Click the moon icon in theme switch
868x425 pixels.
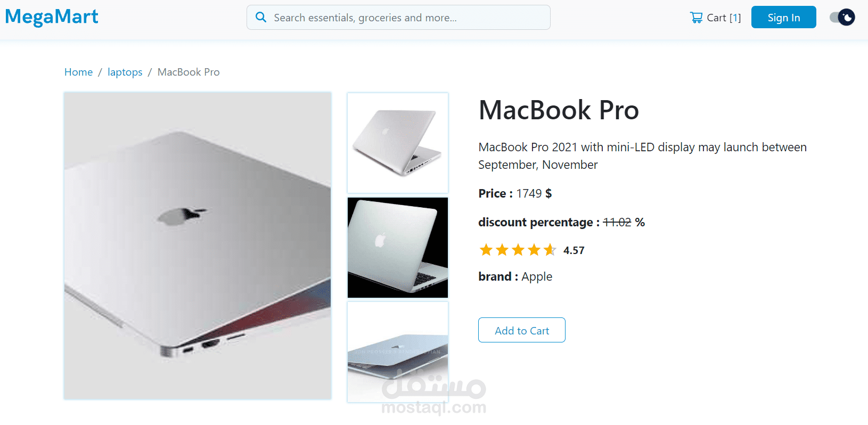(847, 18)
